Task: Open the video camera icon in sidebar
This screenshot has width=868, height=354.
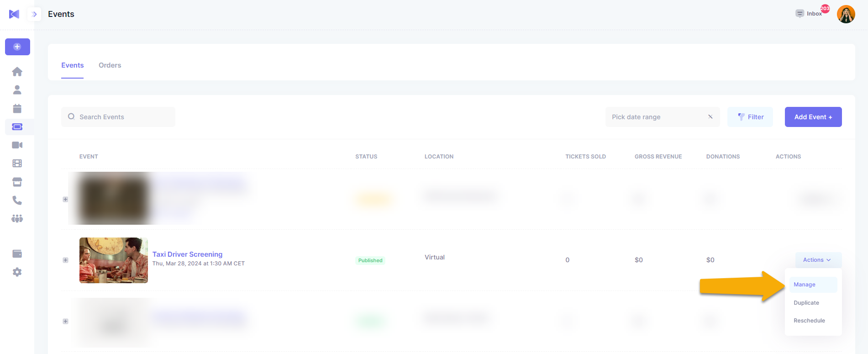Action: [x=17, y=145]
